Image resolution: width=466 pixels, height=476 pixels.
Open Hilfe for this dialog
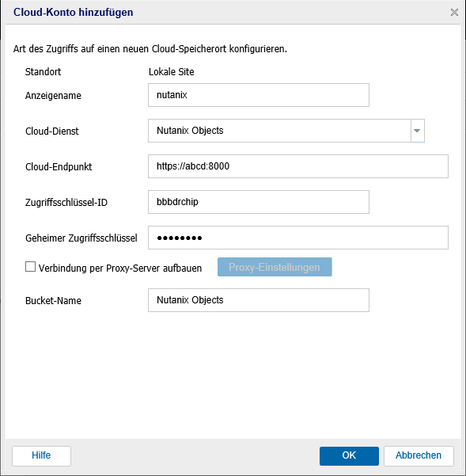42,455
